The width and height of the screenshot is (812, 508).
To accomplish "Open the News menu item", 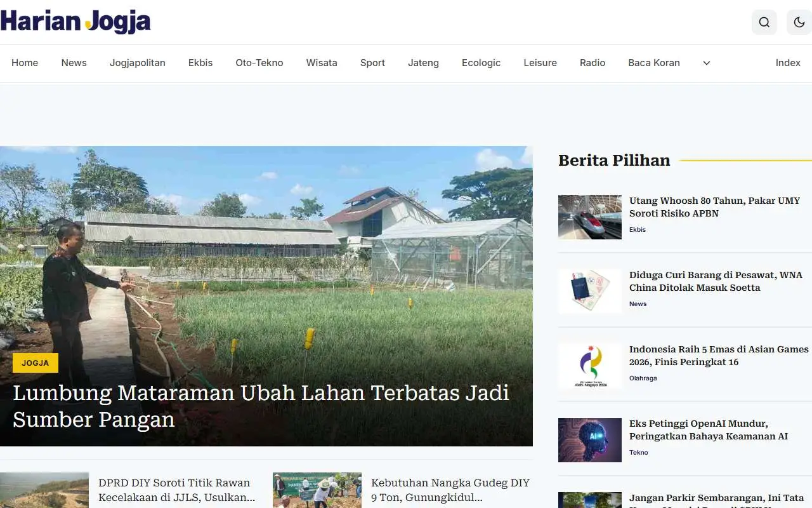I will click(74, 63).
